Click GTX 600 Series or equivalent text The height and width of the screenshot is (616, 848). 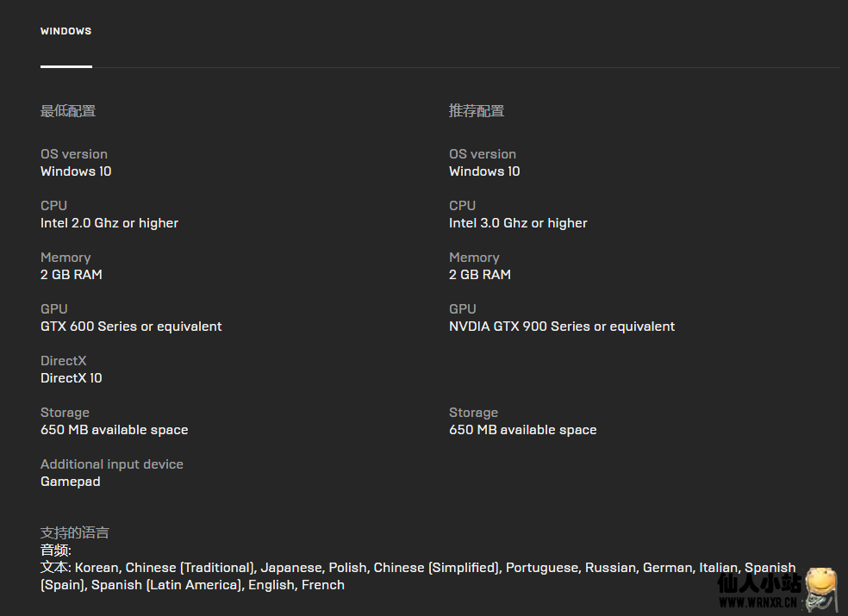click(131, 327)
